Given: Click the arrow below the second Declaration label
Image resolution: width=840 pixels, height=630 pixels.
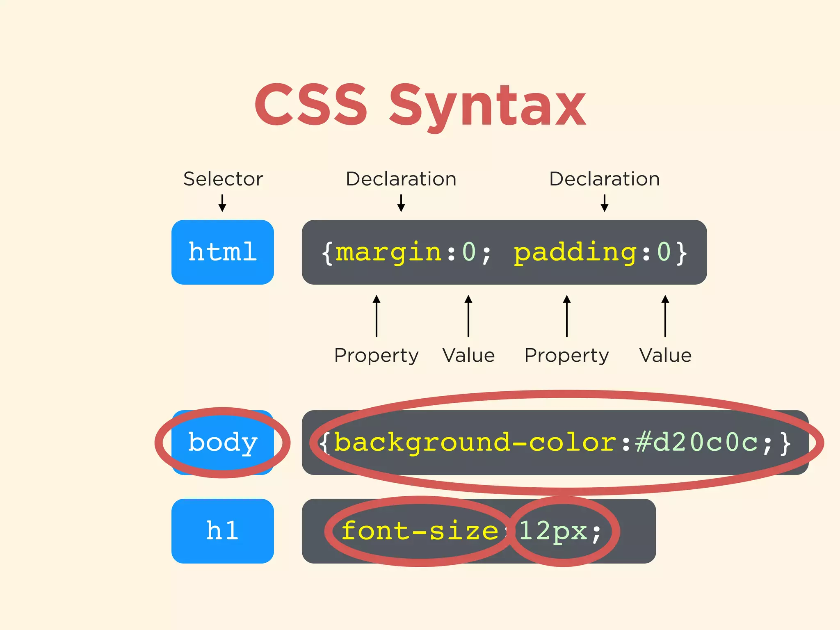Looking at the screenshot, I should (604, 203).
